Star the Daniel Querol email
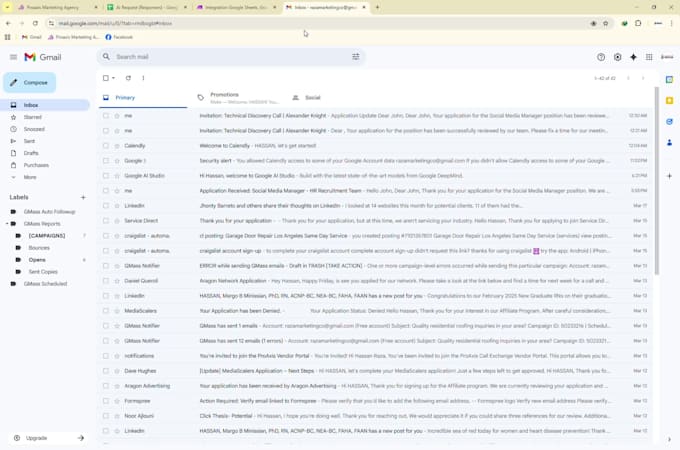 tap(117, 280)
